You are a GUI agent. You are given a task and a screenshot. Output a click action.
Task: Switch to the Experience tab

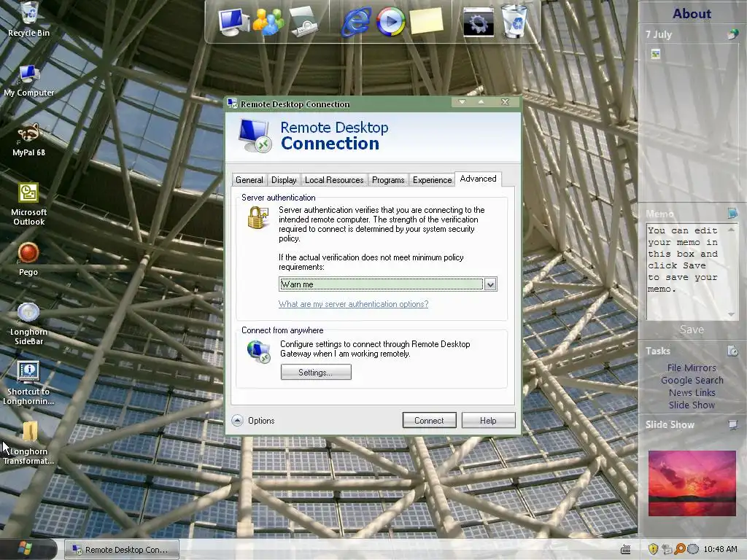tap(432, 180)
